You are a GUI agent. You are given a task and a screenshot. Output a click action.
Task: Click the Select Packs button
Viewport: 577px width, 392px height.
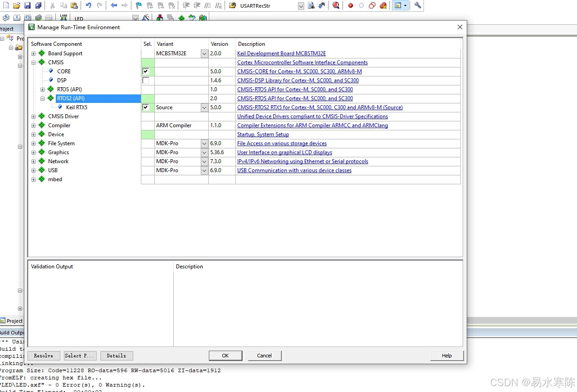point(80,356)
